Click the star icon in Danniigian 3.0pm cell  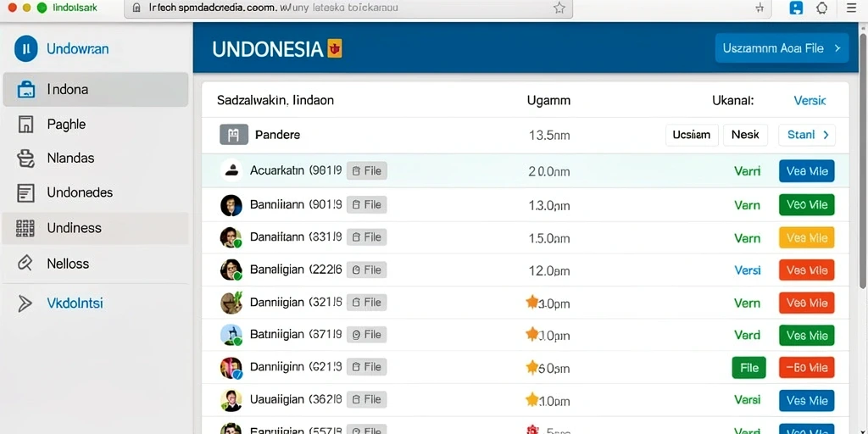(532, 301)
